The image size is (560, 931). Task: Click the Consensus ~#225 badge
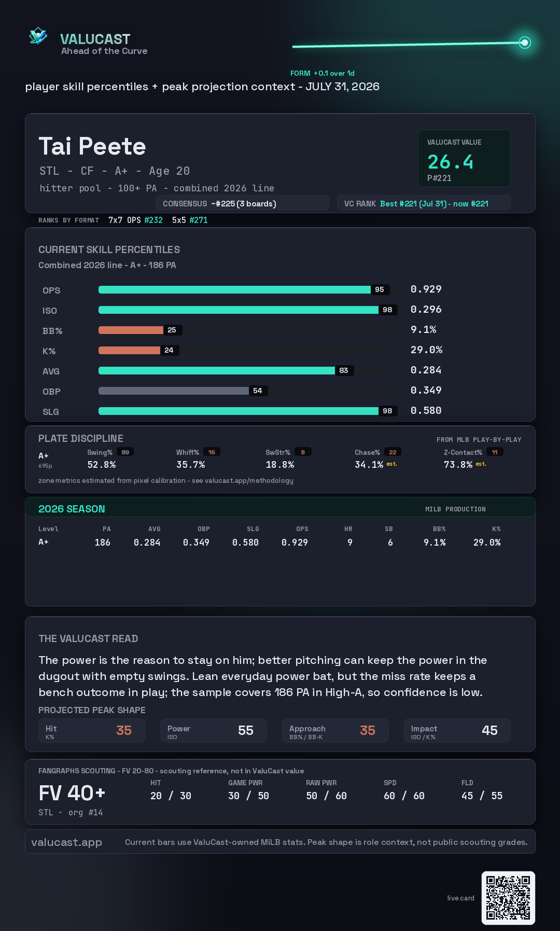242,203
